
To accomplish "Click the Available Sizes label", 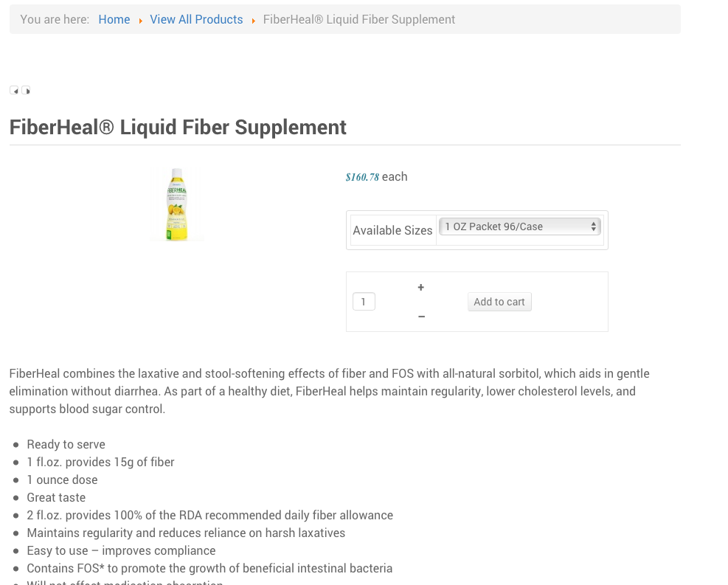I will [392, 230].
